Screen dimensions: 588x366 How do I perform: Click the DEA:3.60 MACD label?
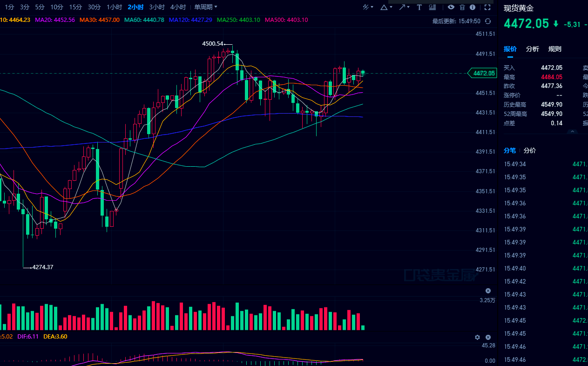click(55, 337)
